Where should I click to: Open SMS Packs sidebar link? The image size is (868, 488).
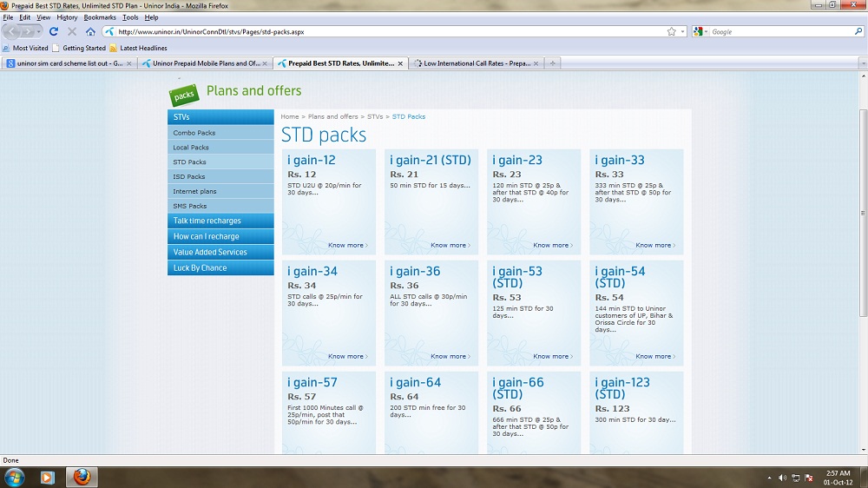click(x=220, y=206)
